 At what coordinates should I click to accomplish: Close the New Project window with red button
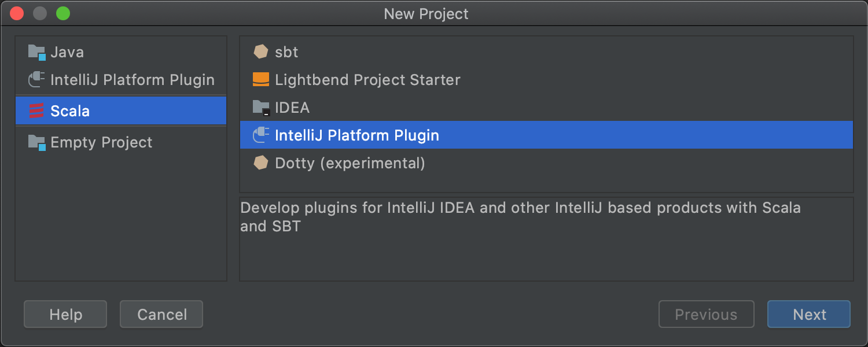(x=17, y=14)
